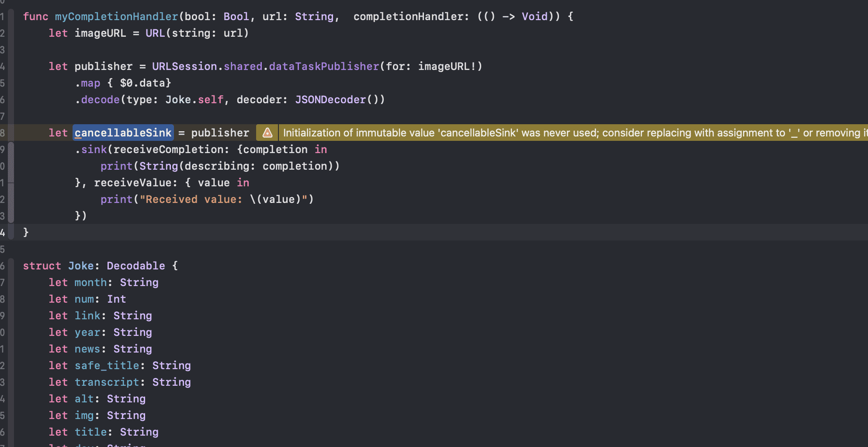
Task: Place cursor on dataTaskPublisher method call
Action: click(323, 66)
